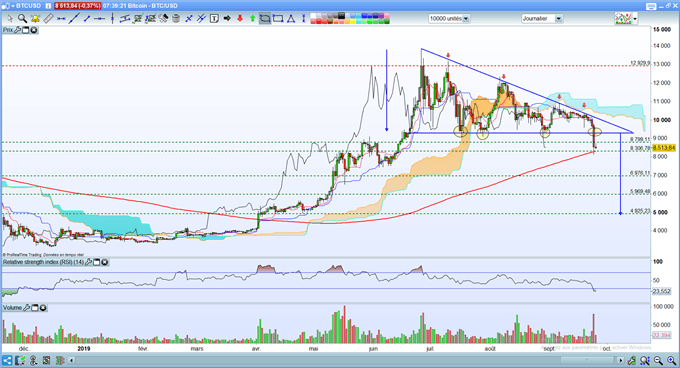Select the ruler measure tool
The width and height of the screenshot is (680, 368).
click(x=49, y=19)
